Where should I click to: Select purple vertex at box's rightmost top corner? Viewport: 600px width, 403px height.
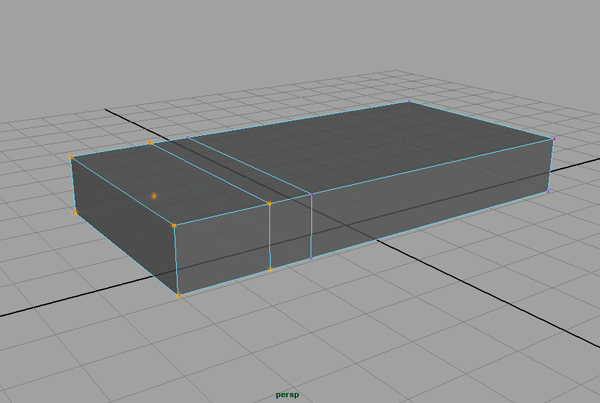coord(554,139)
